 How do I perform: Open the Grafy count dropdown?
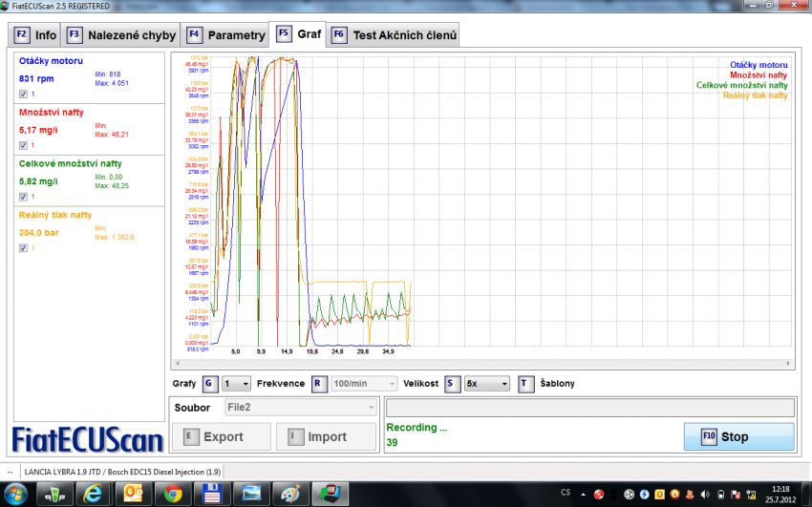236,383
